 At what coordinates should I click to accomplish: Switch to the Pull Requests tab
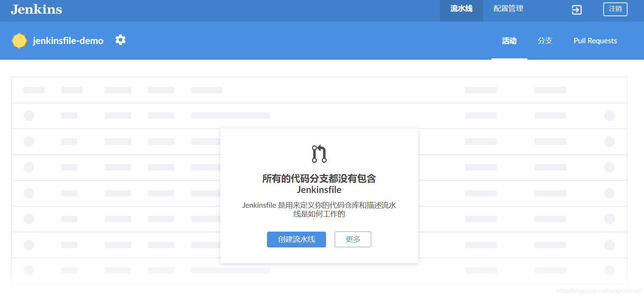point(595,41)
